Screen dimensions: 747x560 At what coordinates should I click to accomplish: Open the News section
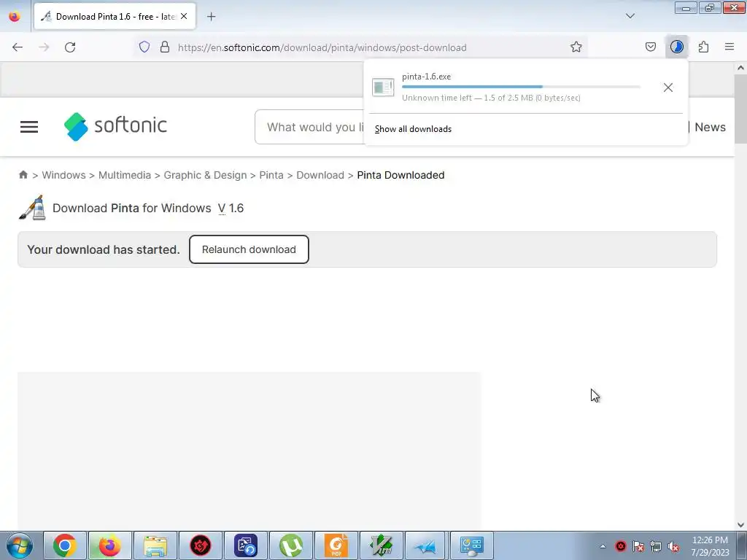pyautogui.click(x=710, y=127)
